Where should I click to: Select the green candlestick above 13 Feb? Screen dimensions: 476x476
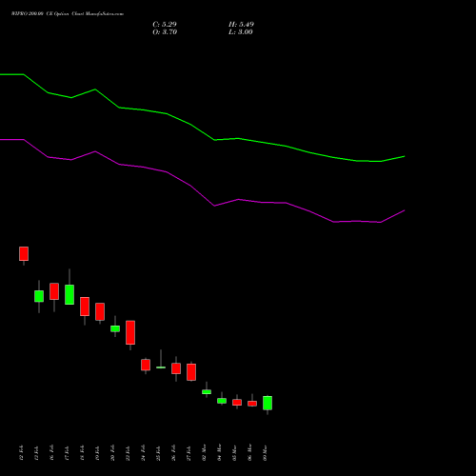pos(39,296)
